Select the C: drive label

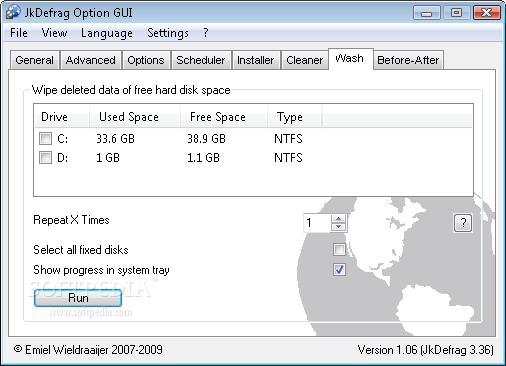click(x=63, y=138)
